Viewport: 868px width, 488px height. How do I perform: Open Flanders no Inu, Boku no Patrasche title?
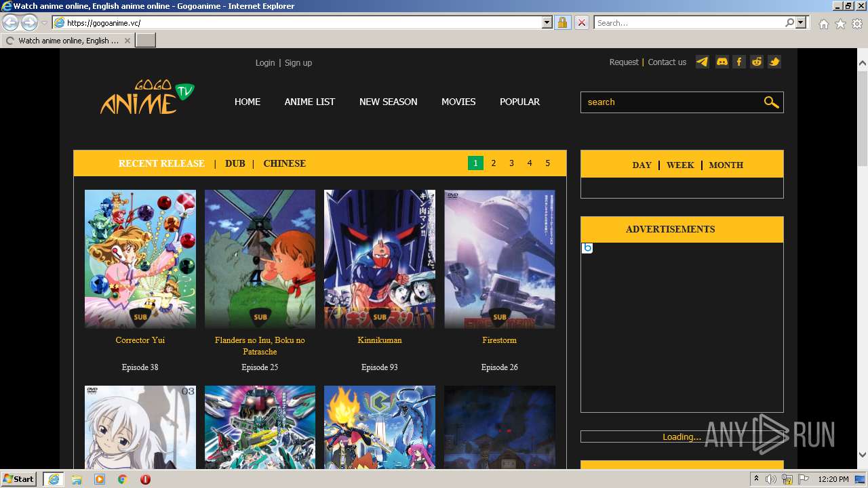click(260, 346)
